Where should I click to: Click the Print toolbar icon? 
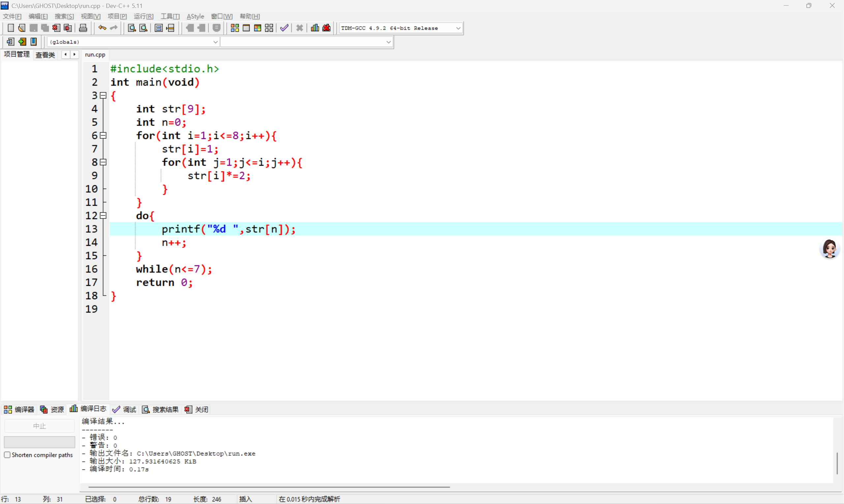(x=83, y=28)
